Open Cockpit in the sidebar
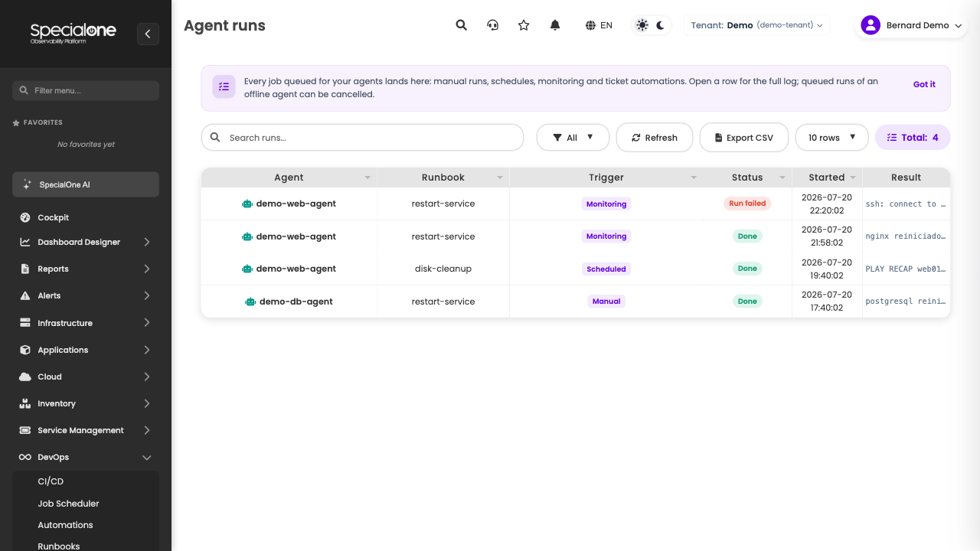The width and height of the screenshot is (980, 551). pos(86,217)
